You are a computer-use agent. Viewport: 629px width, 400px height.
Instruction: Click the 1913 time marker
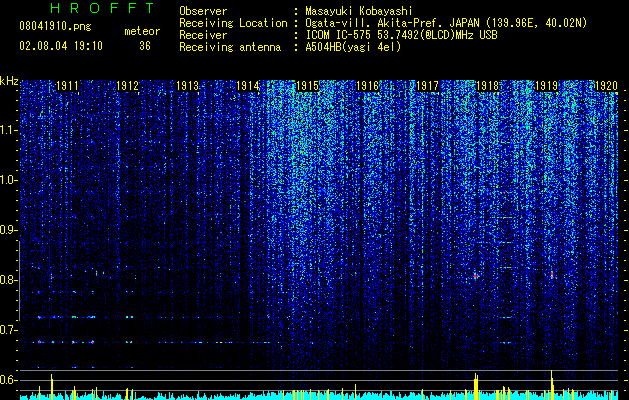click(x=187, y=86)
